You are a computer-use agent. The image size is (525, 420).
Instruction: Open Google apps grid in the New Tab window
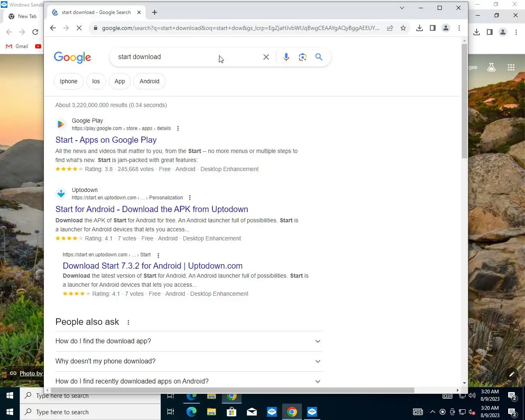pos(511,67)
